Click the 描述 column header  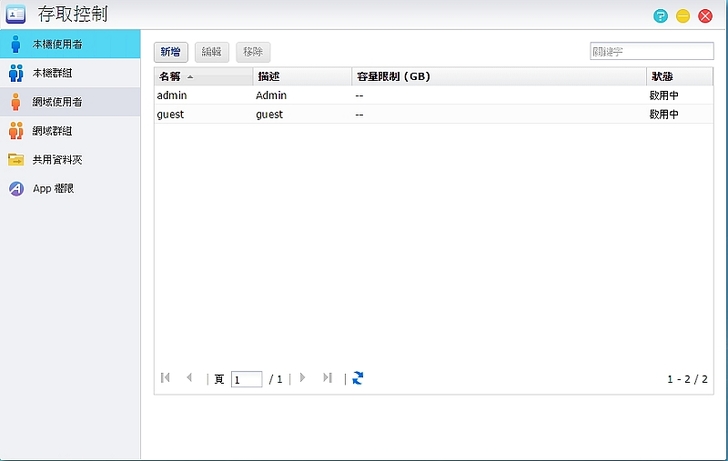[302, 77]
